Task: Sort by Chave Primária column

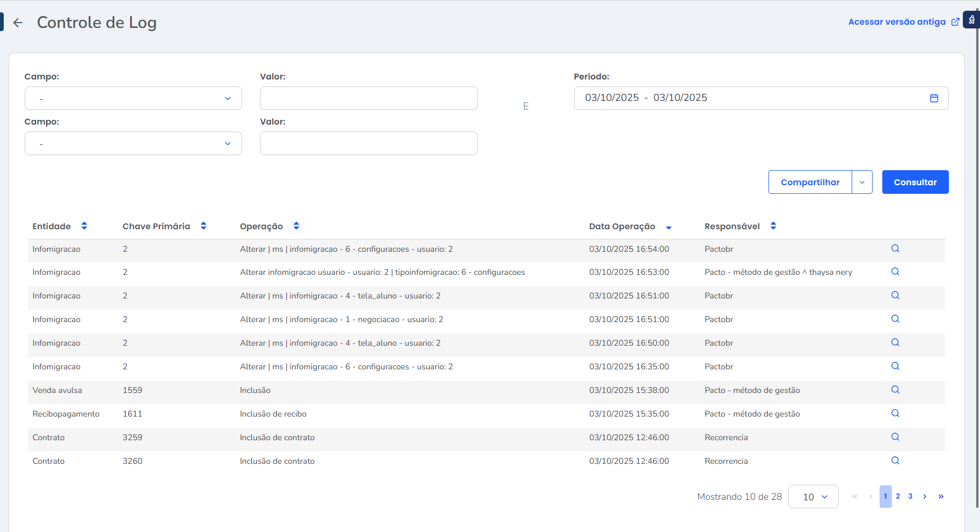Action: coord(204,226)
